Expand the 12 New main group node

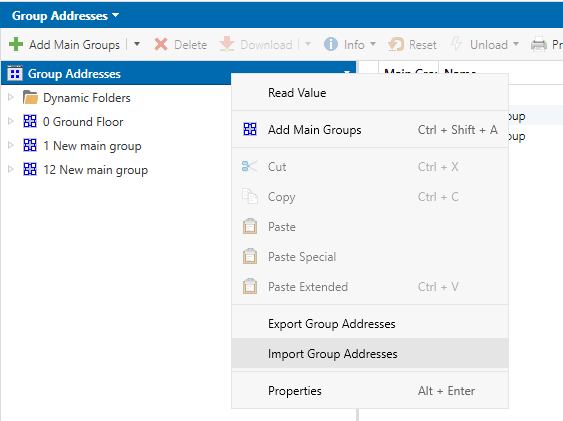11,169
